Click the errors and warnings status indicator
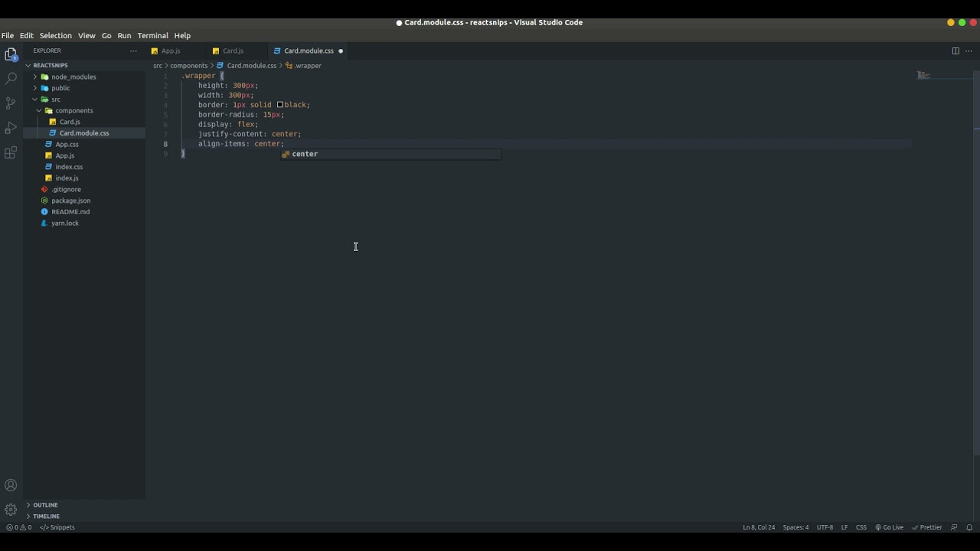 (x=19, y=527)
